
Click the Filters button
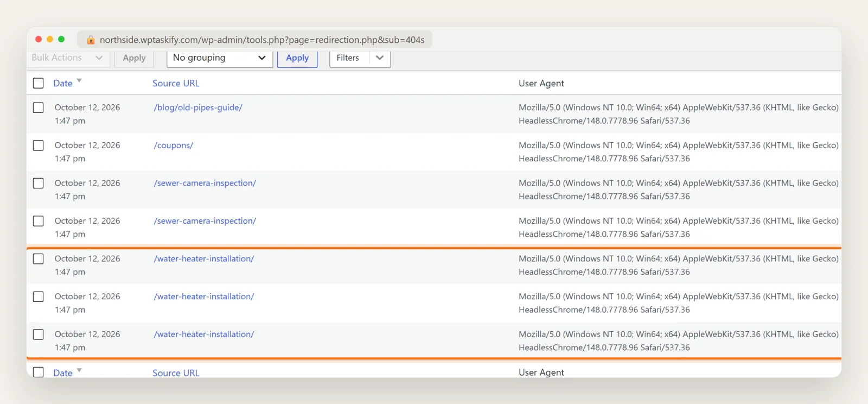click(348, 58)
